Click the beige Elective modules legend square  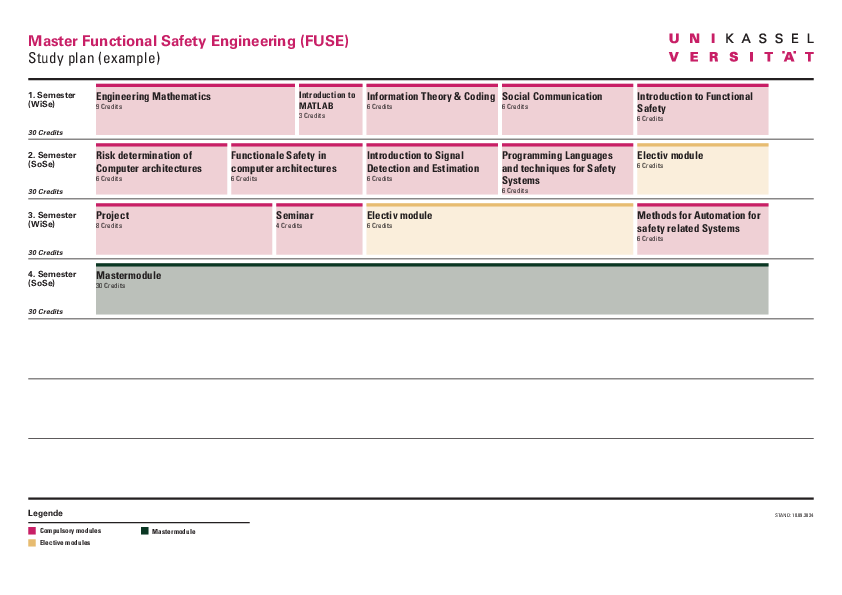32,542
